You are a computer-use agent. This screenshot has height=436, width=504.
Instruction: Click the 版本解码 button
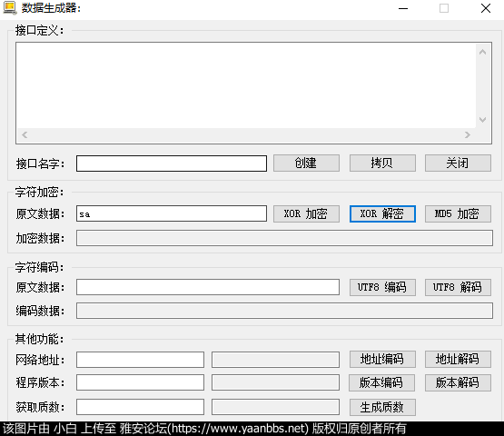coord(458,382)
